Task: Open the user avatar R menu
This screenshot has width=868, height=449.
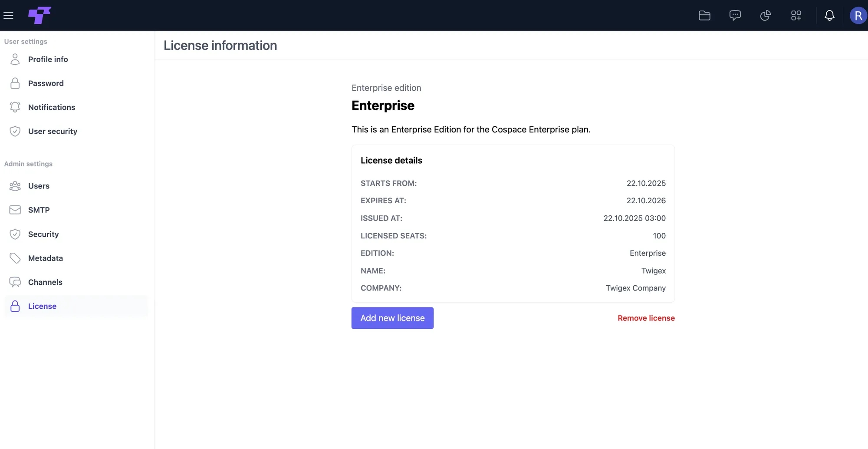Action: 858,16
